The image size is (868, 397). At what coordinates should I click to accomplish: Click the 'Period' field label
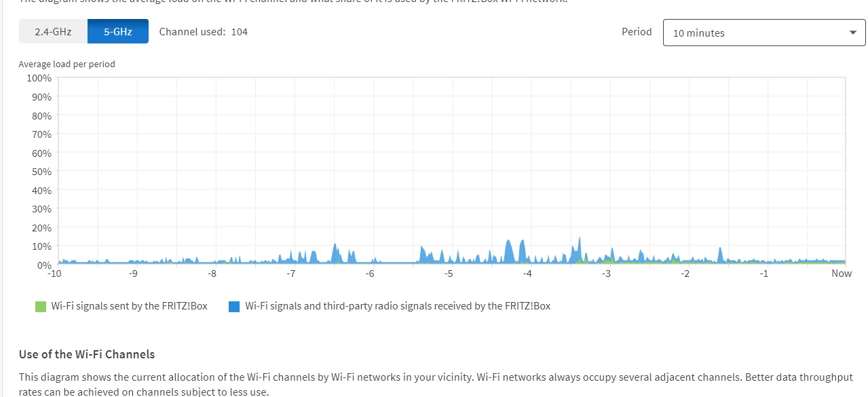[637, 32]
